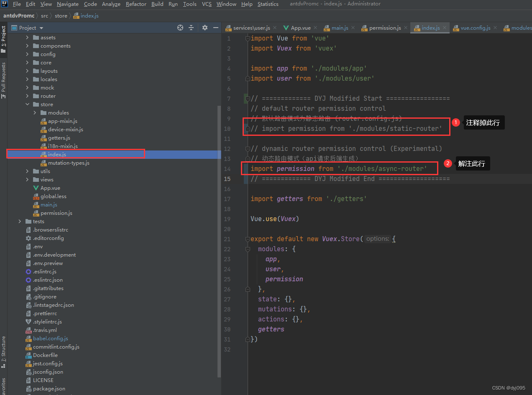
Task: Switch to the vue.config.js tab
Action: coord(475,28)
